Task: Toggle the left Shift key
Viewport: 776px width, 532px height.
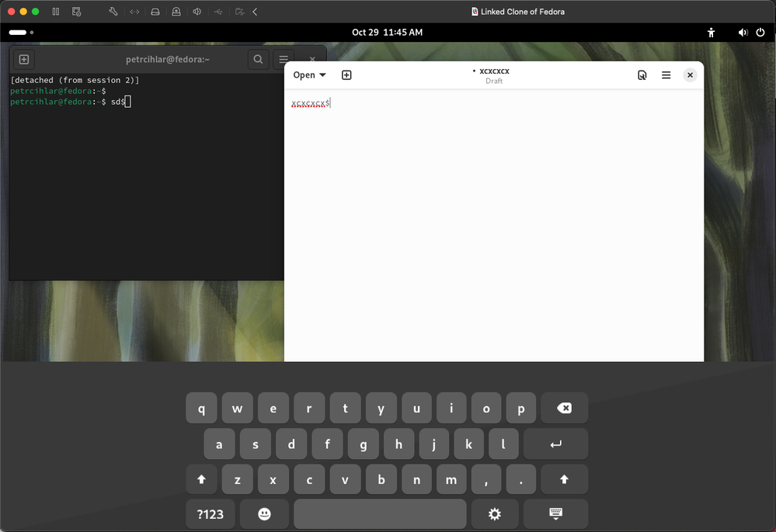Action: tap(201, 480)
